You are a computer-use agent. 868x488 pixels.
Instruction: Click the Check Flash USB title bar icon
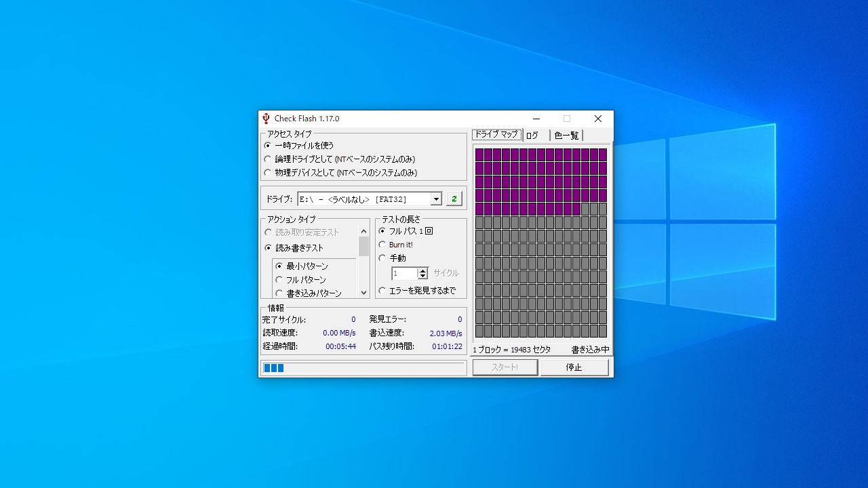tap(266, 119)
